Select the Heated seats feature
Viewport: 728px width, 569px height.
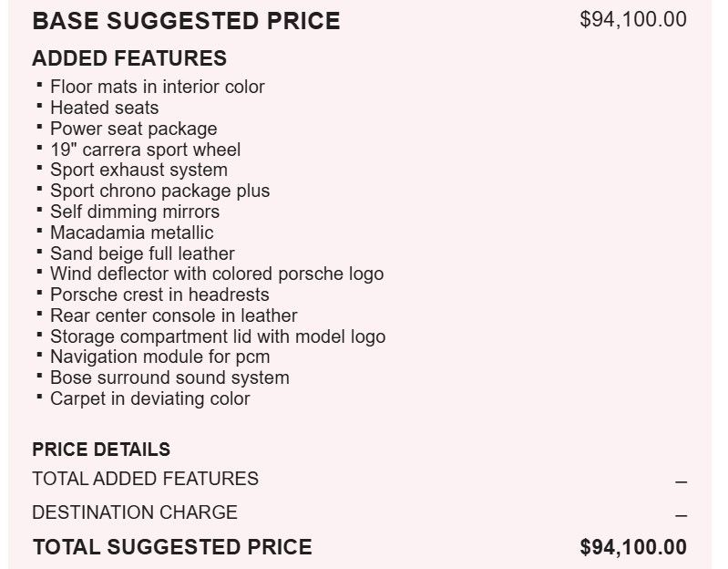tap(105, 108)
